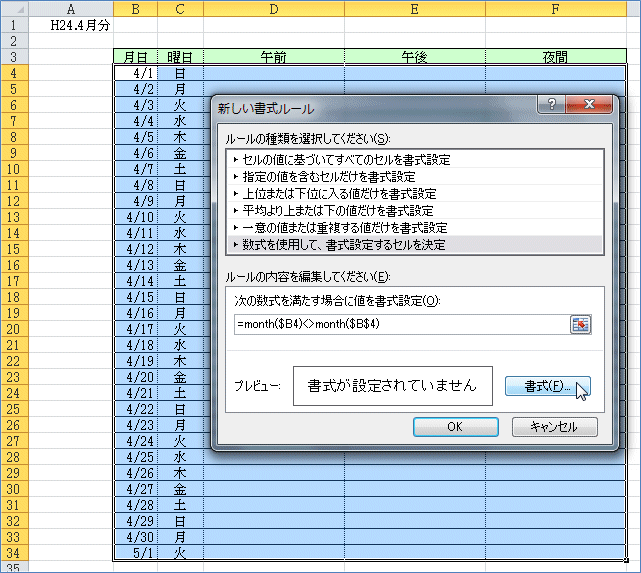
Task: Select row 29 header
Action: 14,473
